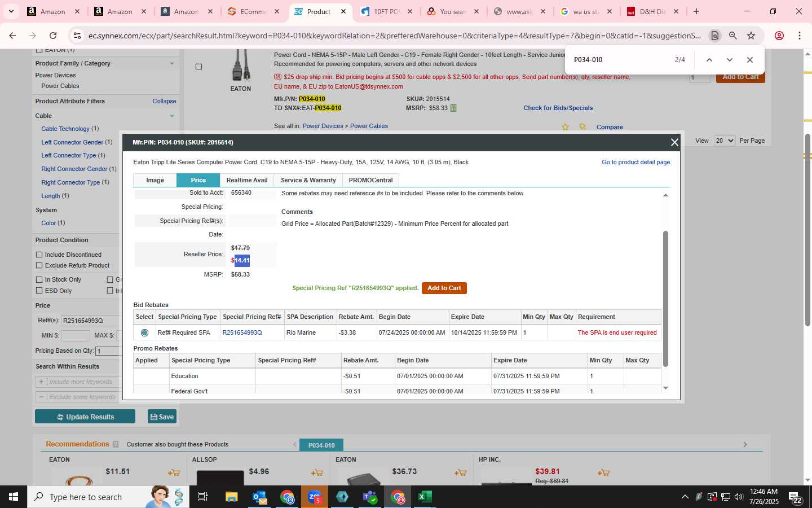Go to previous find-in-page match

[709, 60]
